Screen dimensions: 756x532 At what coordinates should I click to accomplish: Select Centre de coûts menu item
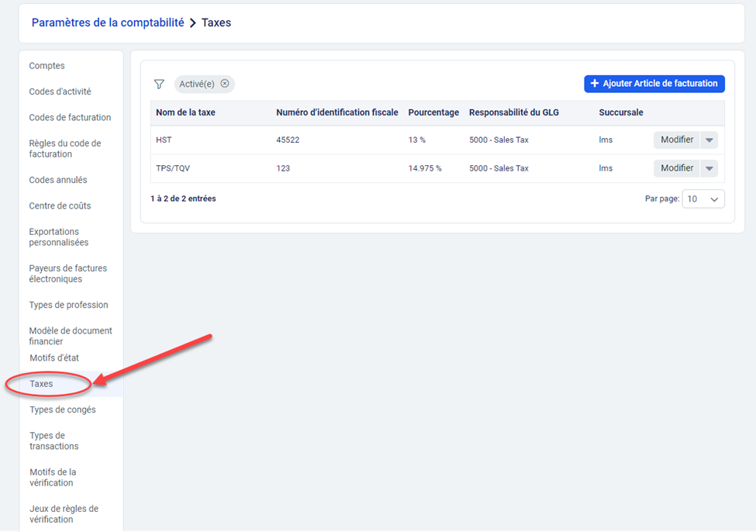click(x=60, y=206)
